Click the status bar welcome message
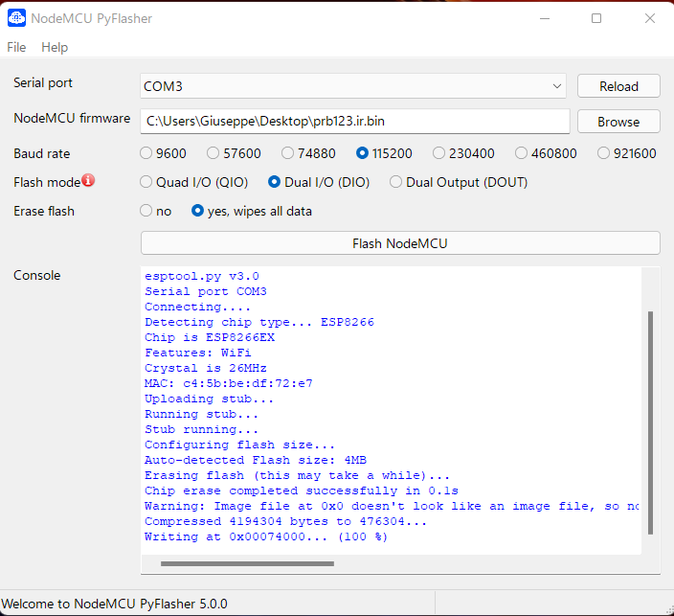This screenshot has height=616, width=674. click(x=114, y=604)
